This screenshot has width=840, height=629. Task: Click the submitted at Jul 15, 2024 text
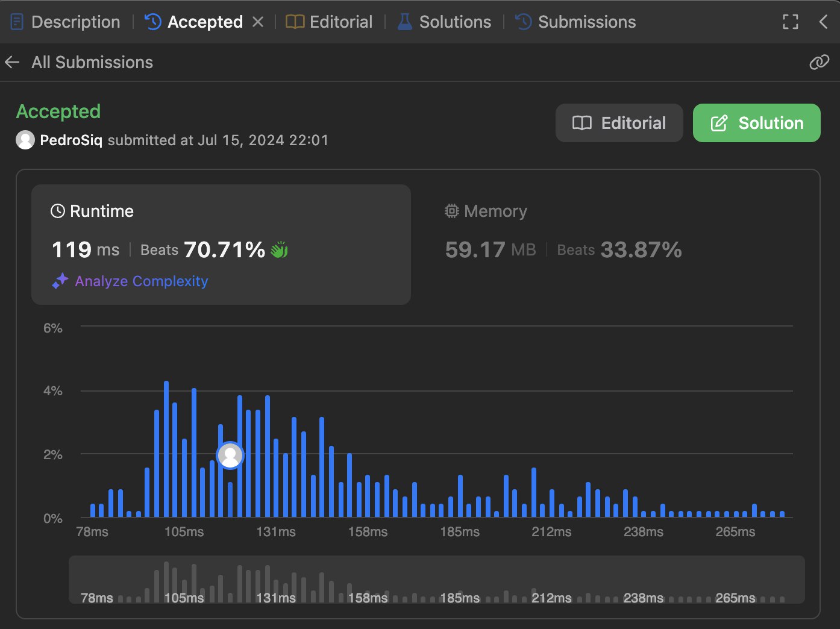click(x=218, y=140)
